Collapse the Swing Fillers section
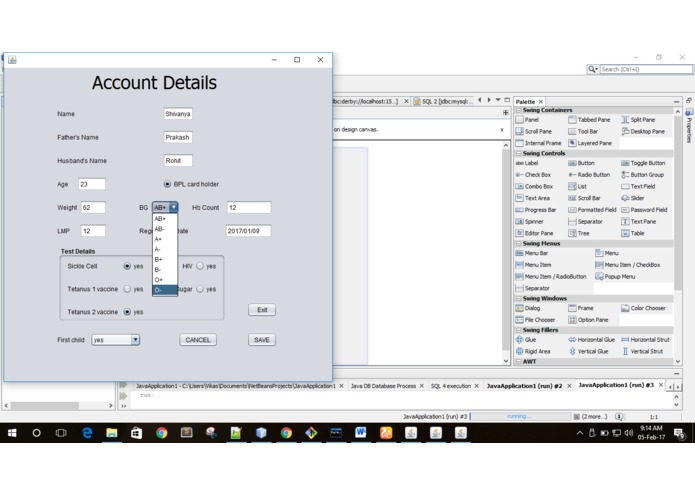Viewport: 695px width, 494px height. tap(519, 330)
